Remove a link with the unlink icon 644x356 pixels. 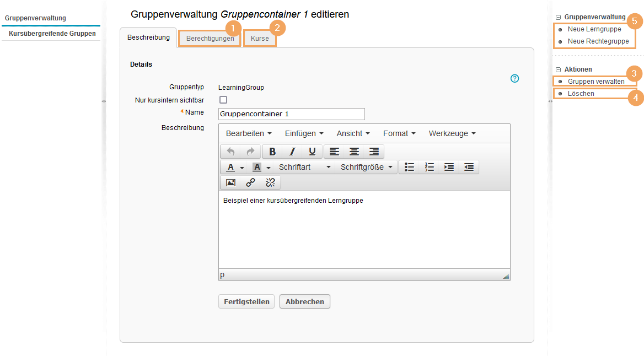coord(270,182)
